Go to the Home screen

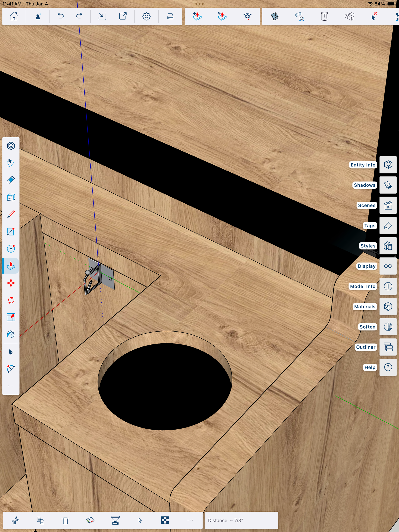(x=14, y=16)
